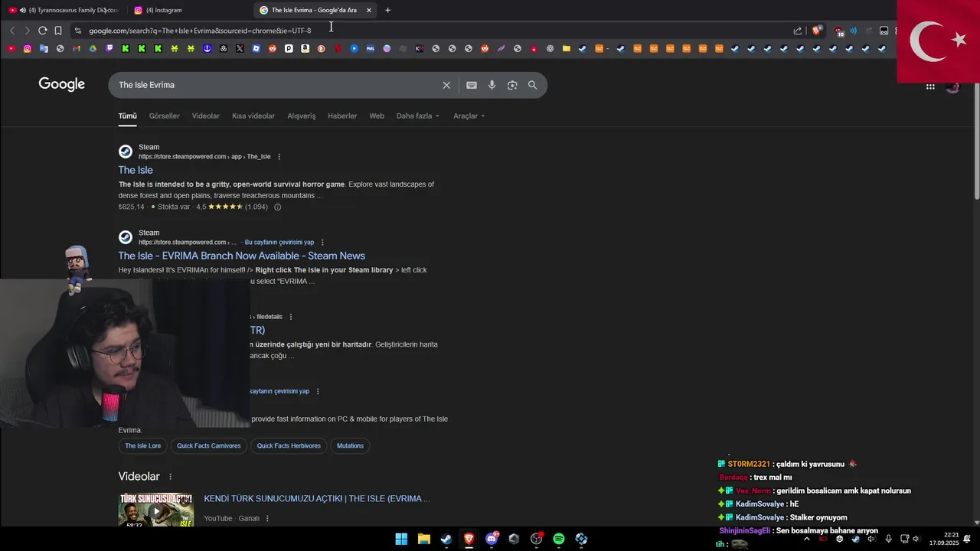Expand the Daha fazla dropdown
This screenshot has width=980, height=551.
(x=418, y=116)
